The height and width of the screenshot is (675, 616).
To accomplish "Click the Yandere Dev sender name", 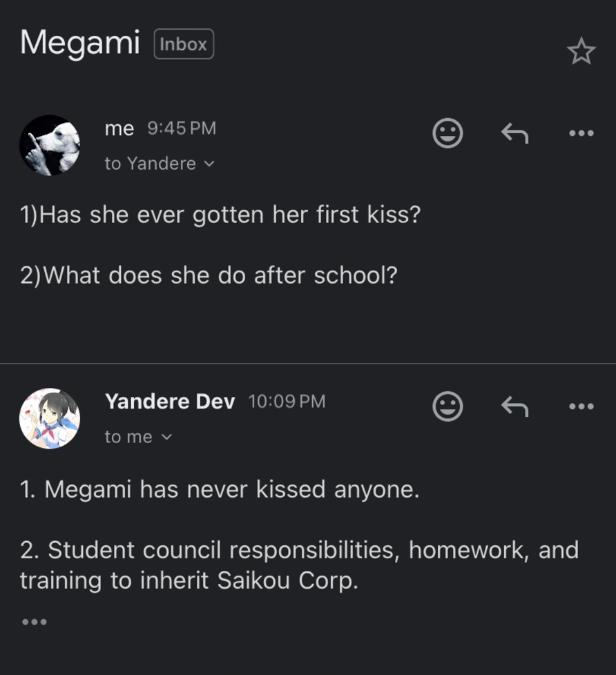I will coord(170,401).
